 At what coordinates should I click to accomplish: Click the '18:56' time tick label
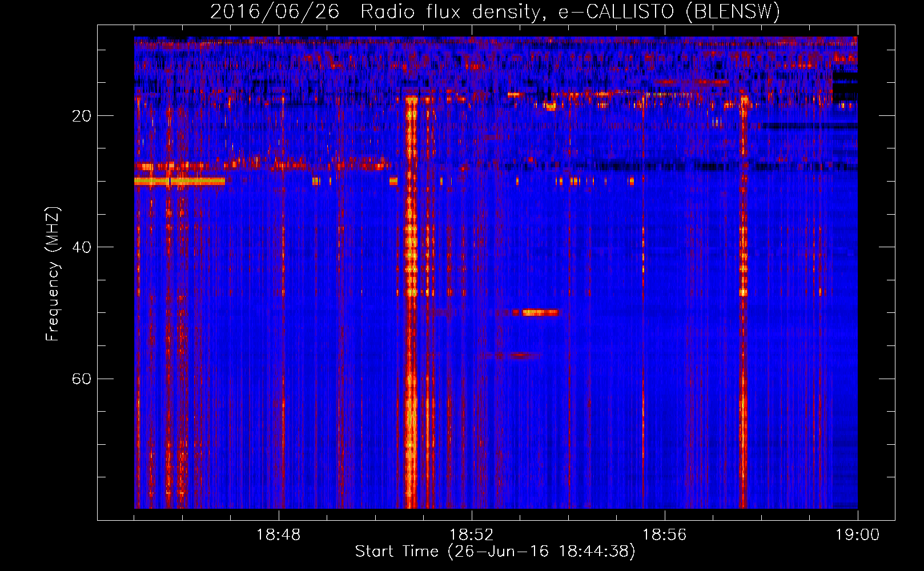664,535
